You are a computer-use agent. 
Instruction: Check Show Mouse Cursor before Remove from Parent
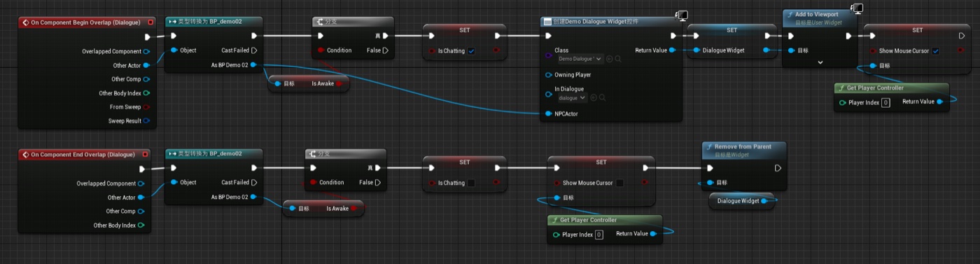point(619,183)
